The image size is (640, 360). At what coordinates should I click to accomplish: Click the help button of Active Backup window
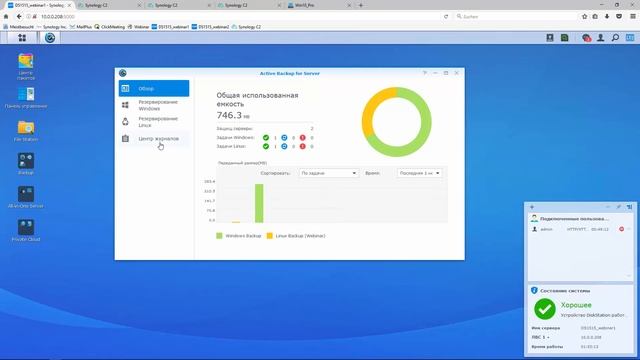[x=425, y=73]
